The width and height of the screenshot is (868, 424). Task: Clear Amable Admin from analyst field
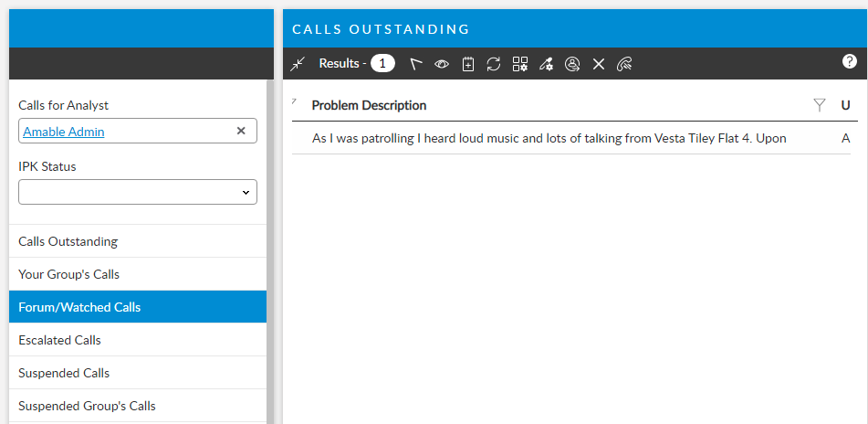(241, 131)
